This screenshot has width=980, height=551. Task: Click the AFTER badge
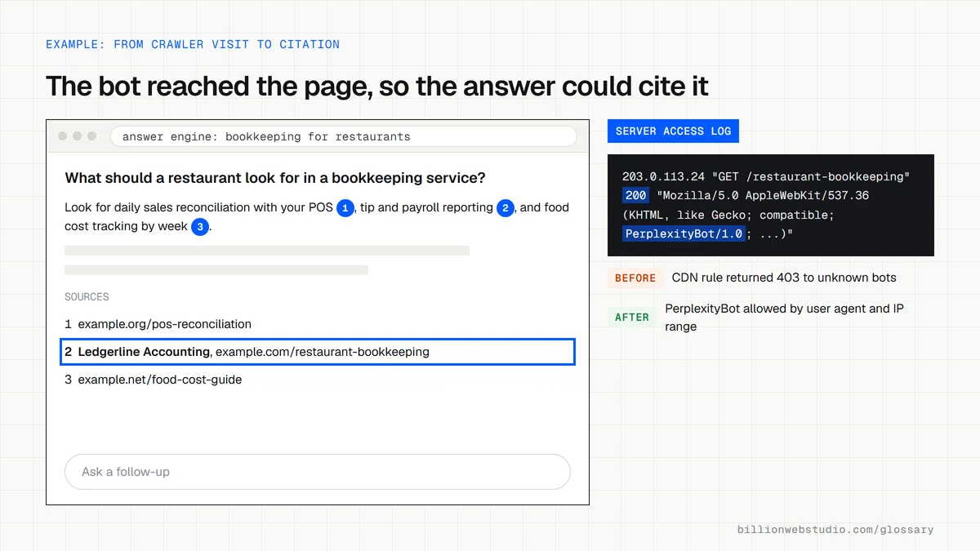pos(632,318)
